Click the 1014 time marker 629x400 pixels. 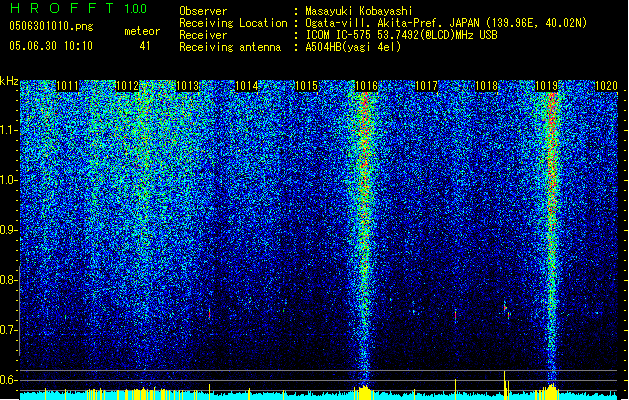[x=247, y=86]
